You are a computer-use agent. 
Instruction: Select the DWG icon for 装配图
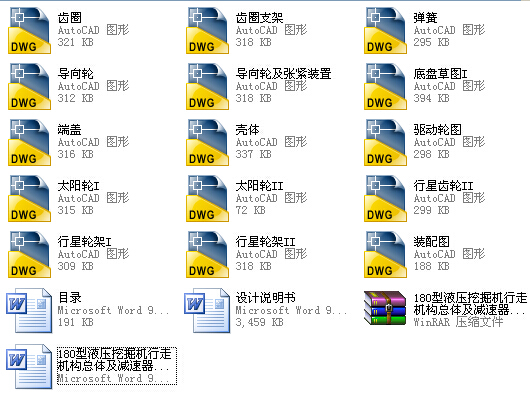tap(385, 255)
